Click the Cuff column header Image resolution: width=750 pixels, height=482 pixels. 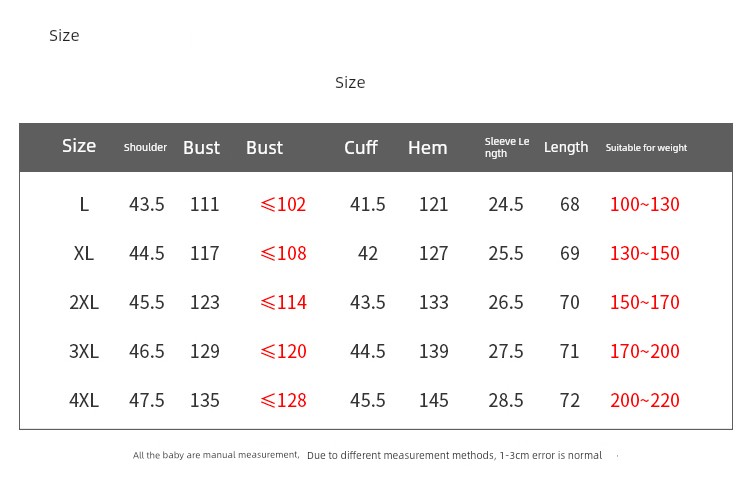tap(360, 148)
